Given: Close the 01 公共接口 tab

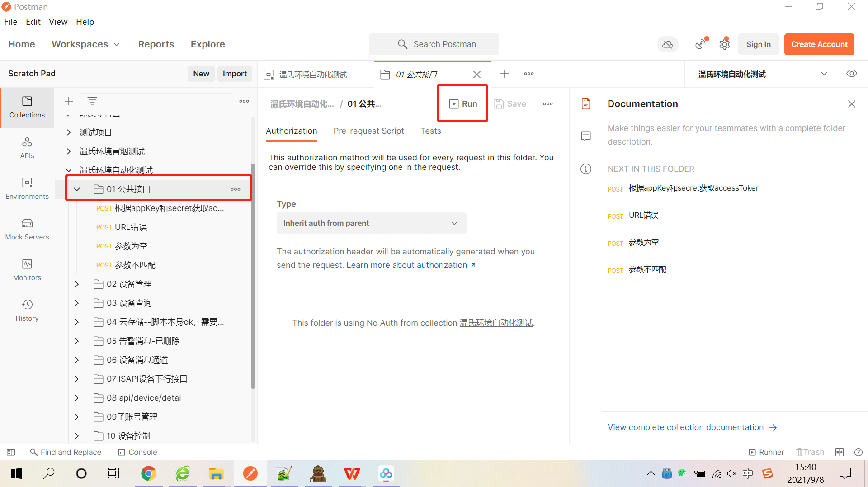Looking at the screenshot, I should pyautogui.click(x=477, y=75).
